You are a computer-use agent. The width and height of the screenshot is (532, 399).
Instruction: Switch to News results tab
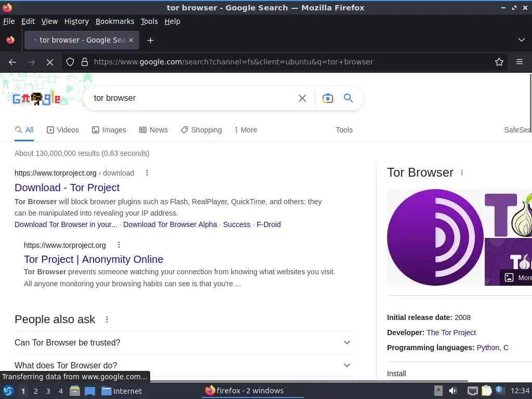153,130
